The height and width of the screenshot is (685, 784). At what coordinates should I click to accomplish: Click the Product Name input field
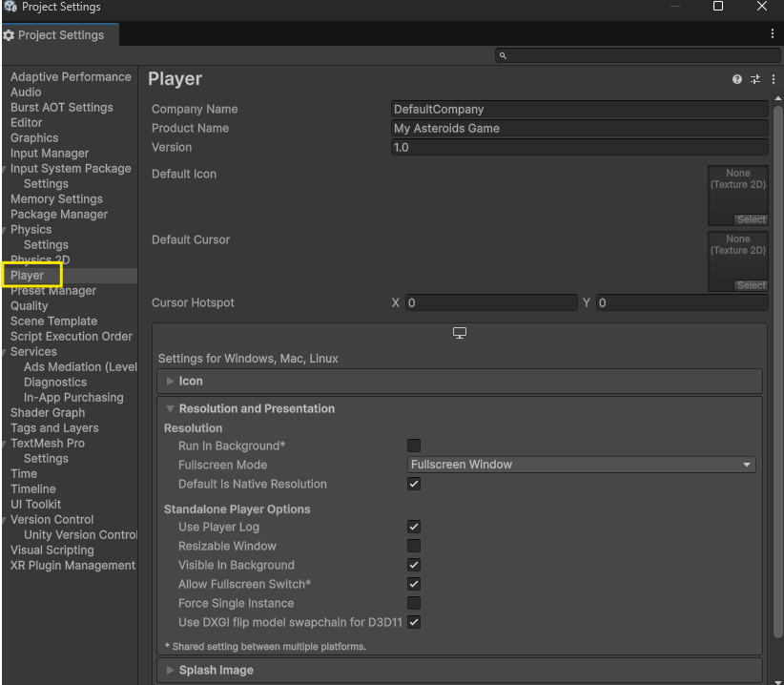pyautogui.click(x=580, y=128)
